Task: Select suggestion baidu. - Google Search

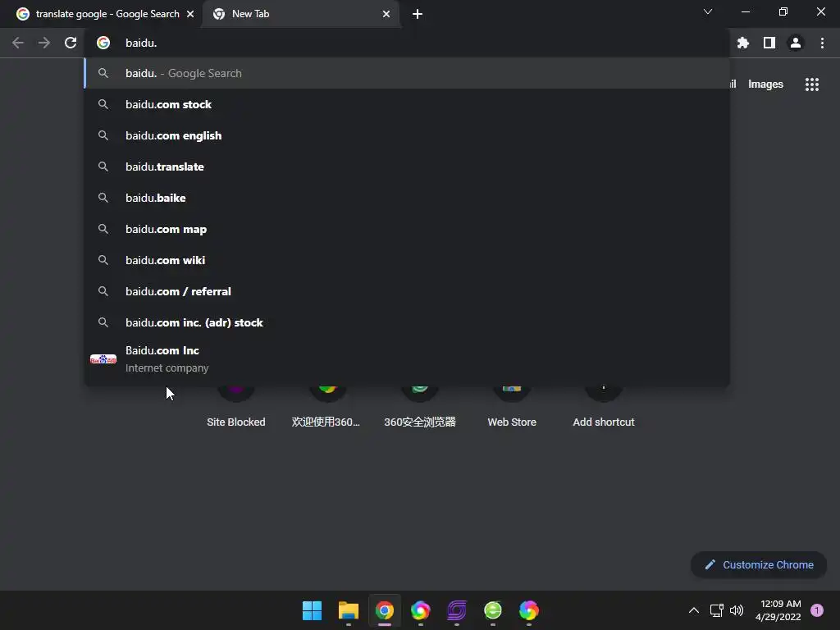Action: pyautogui.click(x=407, y=73)
